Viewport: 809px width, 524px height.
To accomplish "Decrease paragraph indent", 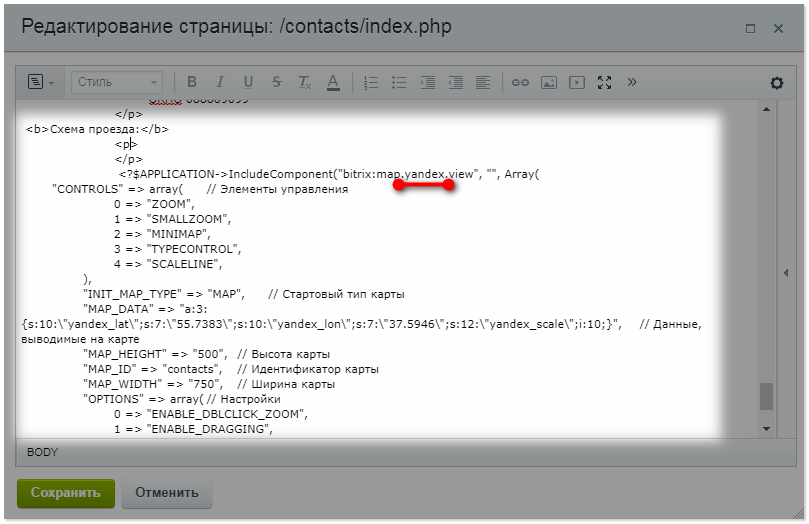I will pos(456,83).
